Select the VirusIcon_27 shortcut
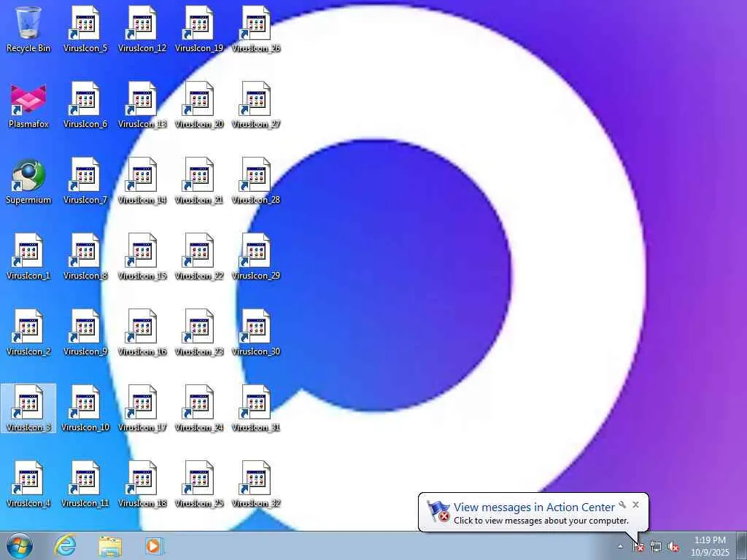 (x=256, y=106)
